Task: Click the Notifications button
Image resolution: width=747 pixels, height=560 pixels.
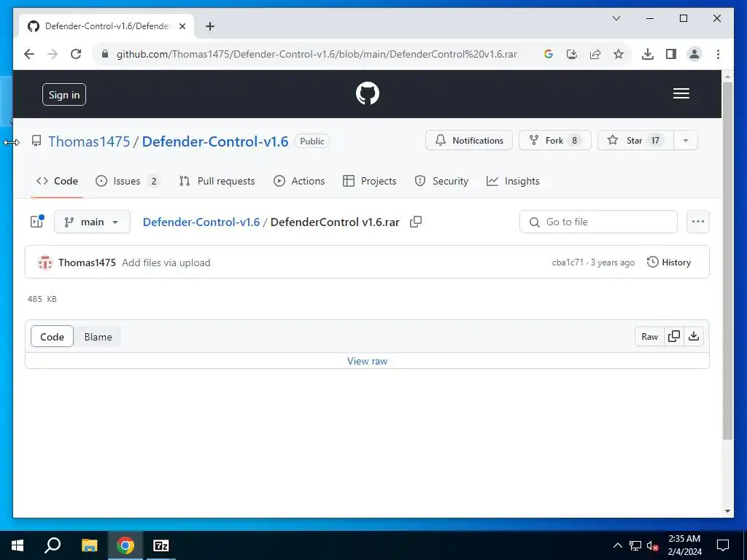Action: tap(469, 141)
